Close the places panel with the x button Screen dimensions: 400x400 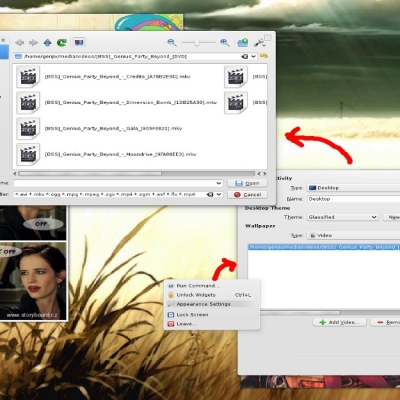(x=3, y=40)
